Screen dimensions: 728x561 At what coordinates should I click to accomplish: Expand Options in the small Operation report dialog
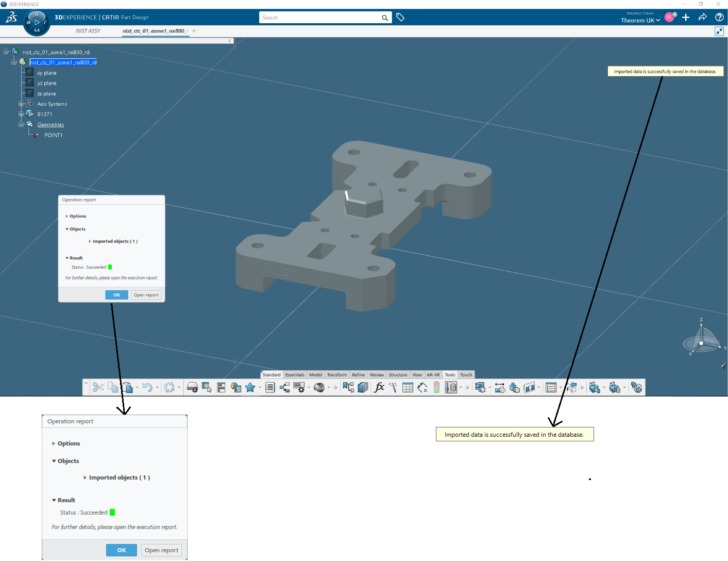67,217
